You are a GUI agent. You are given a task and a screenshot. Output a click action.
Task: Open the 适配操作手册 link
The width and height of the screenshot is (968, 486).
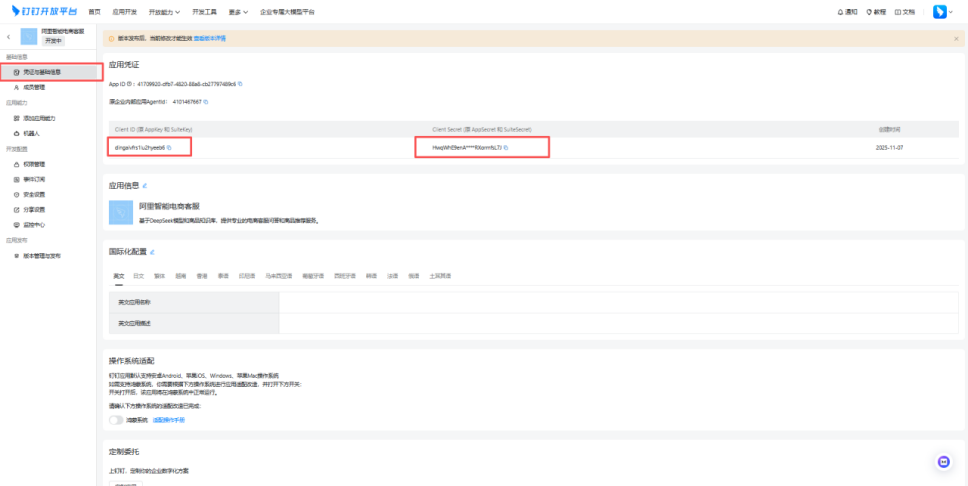[169, 420]
